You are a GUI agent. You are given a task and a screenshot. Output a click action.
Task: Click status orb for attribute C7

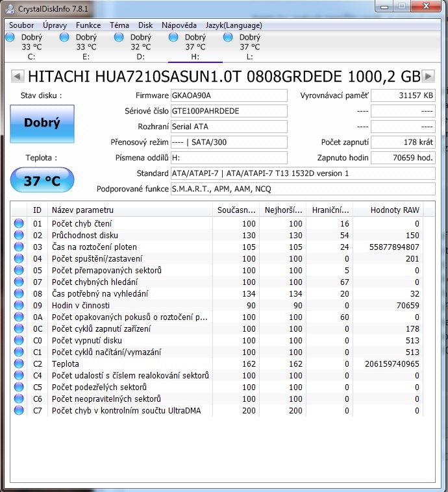(x=19, y=410)
